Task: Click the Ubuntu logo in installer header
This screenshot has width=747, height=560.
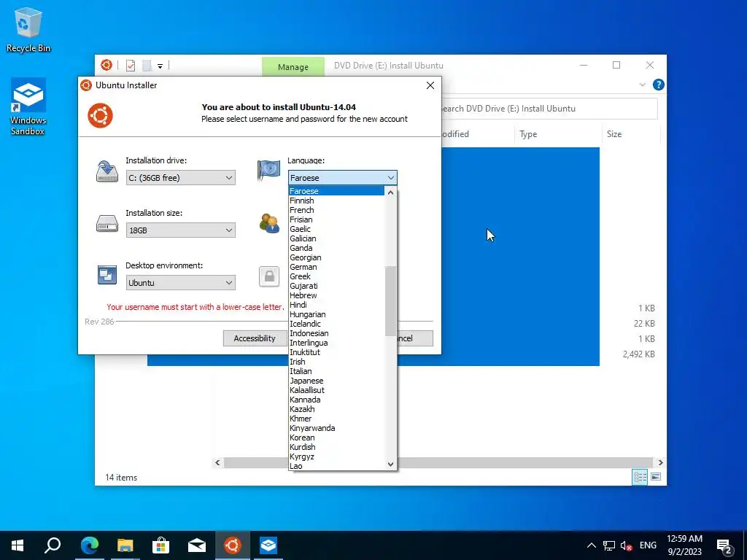Action: pos(100,115)
